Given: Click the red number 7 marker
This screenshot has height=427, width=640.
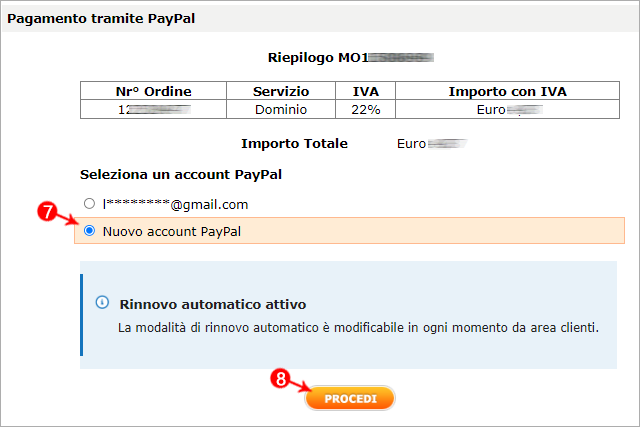Looking at the screenshot, I should pos(47,211).
